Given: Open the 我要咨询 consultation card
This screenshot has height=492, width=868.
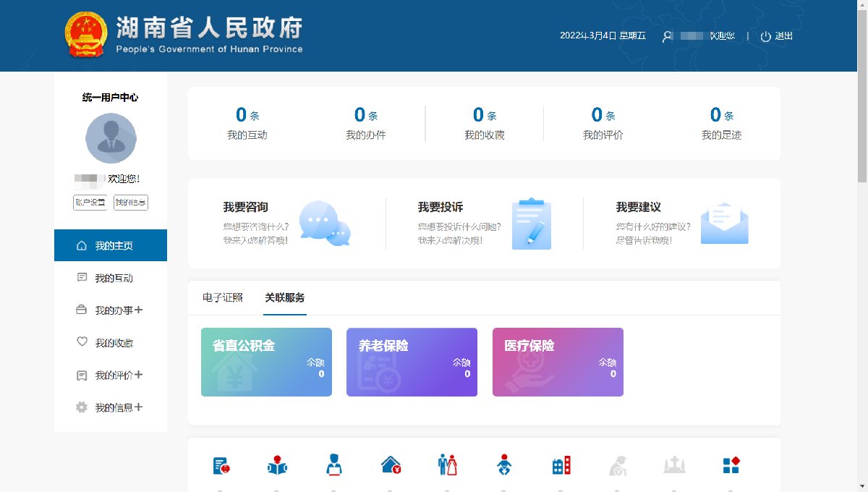Looking at the screenshot, I should 286,223.
